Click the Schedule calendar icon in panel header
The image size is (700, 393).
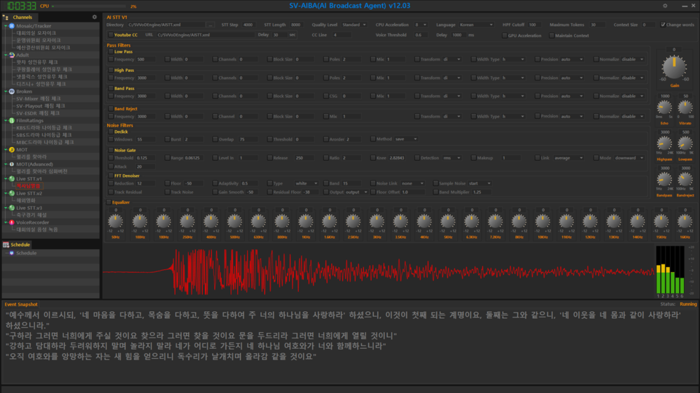6,245
